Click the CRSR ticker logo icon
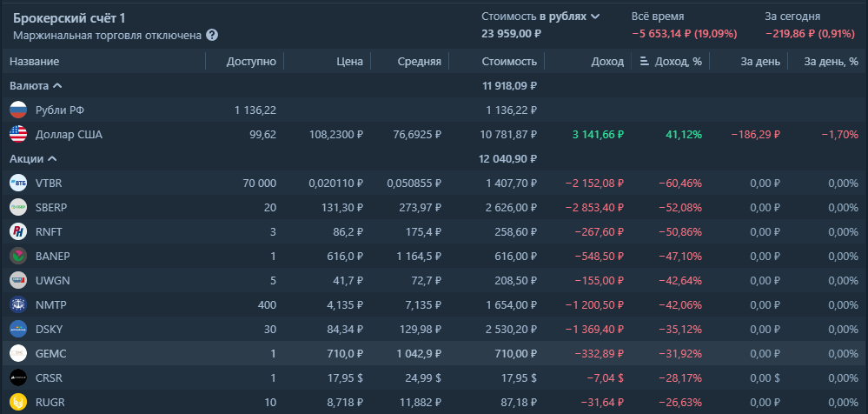The width and height of the screenshot is (868, 414). point(18,378)
